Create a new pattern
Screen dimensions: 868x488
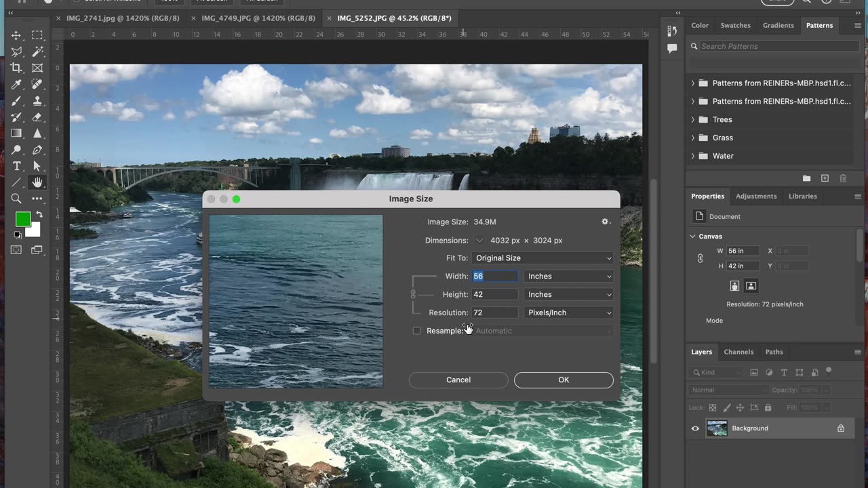tap(825, 178)
